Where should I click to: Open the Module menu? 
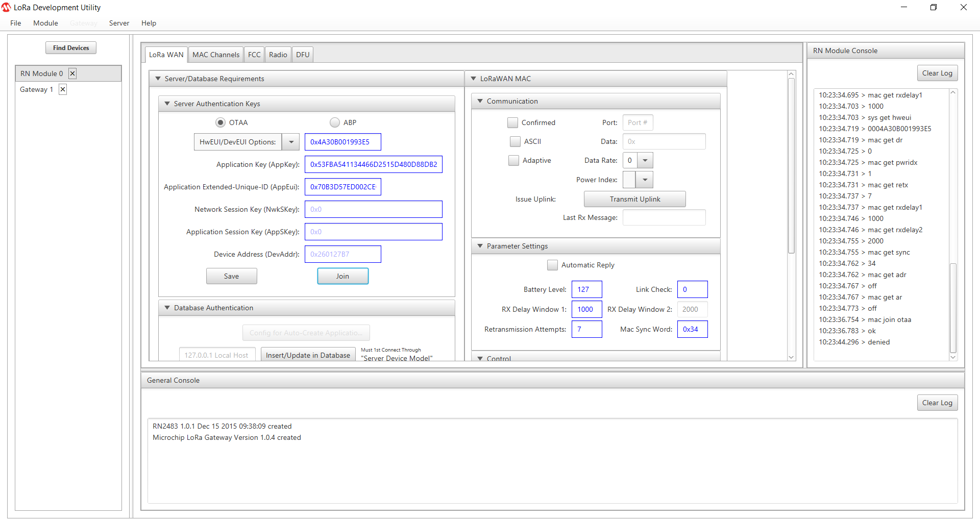[x=45, y=23]
